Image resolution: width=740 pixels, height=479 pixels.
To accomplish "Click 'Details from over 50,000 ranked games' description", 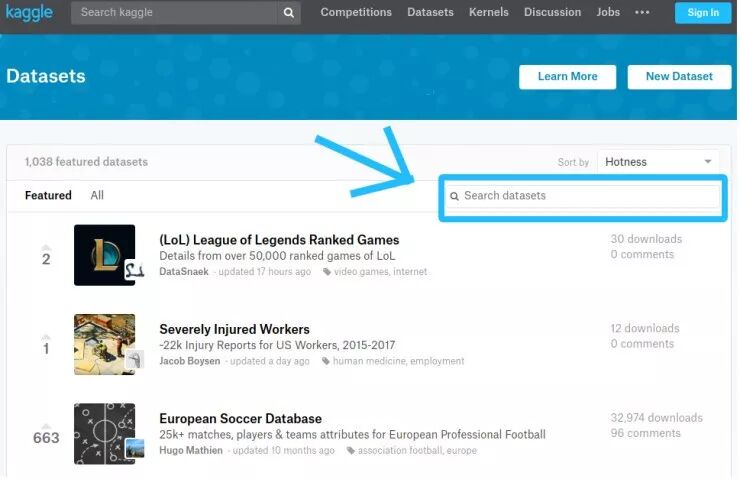I will tap(277, 256).
